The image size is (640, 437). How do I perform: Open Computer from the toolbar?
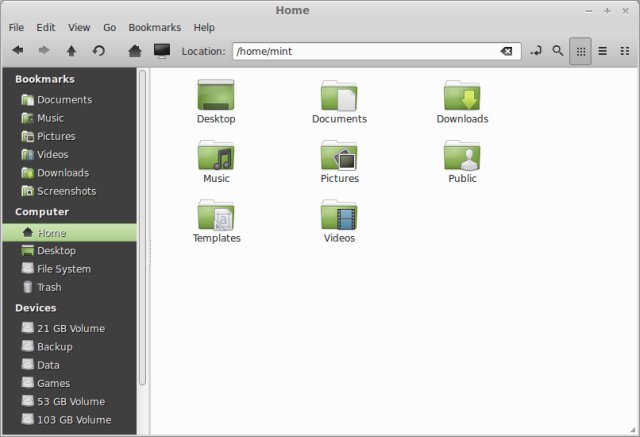pyautogui.click(x=161, y=50)
